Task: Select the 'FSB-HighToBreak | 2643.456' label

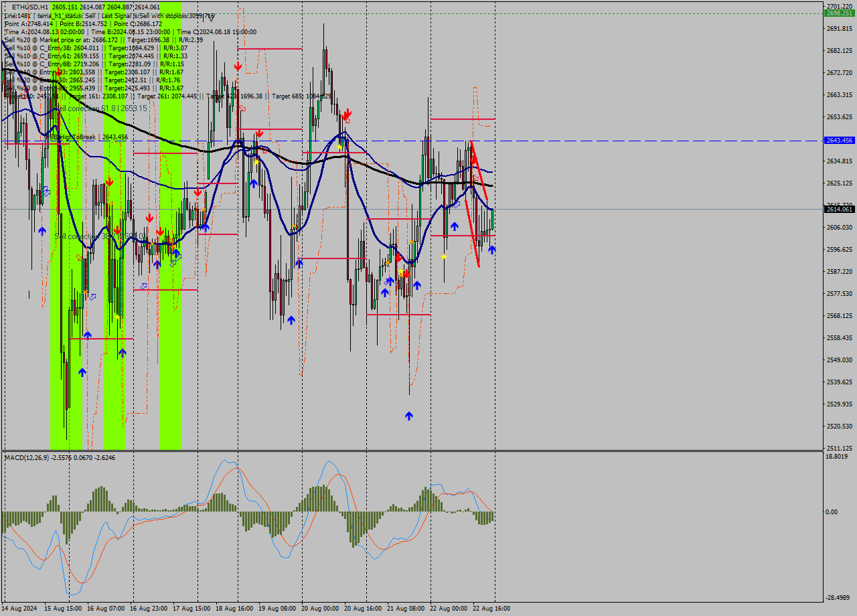Action: click(x=86, y=137)
